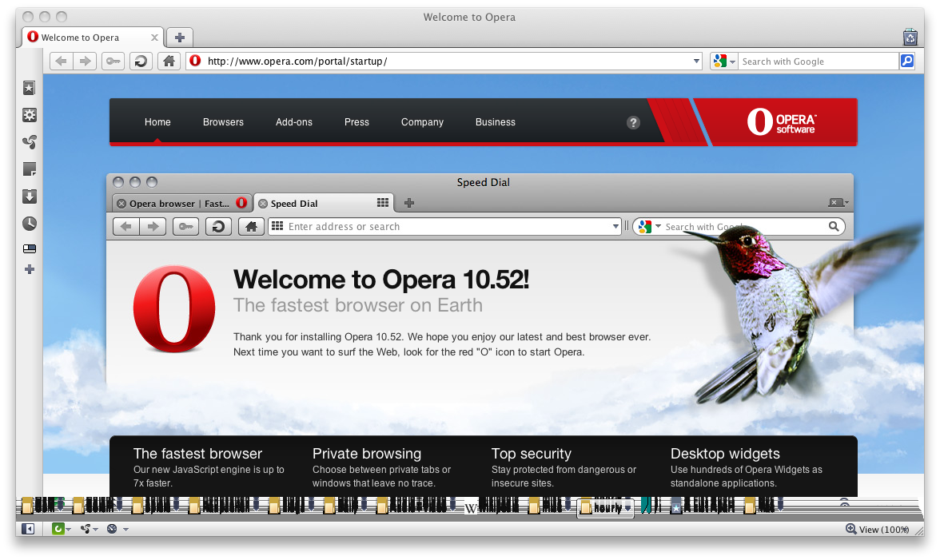Toggle the side panel with bottom-left button

(x=28, y=529)
